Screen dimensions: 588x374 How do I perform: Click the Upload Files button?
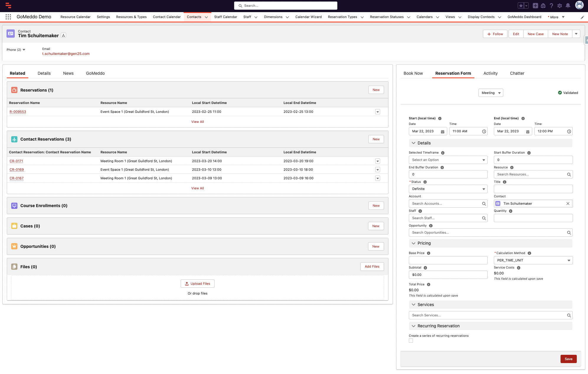pos(197,284)
